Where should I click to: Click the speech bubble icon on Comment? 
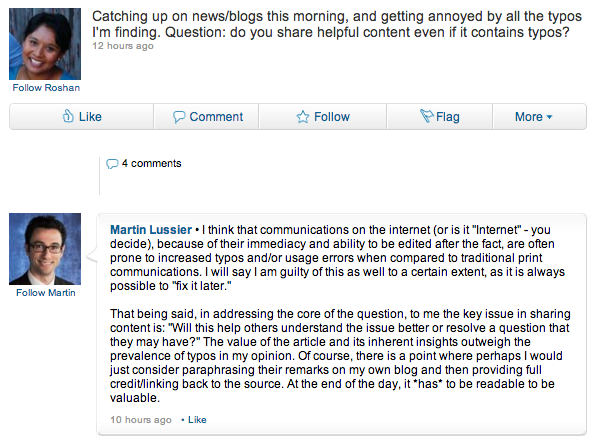[x=179, y=117]
